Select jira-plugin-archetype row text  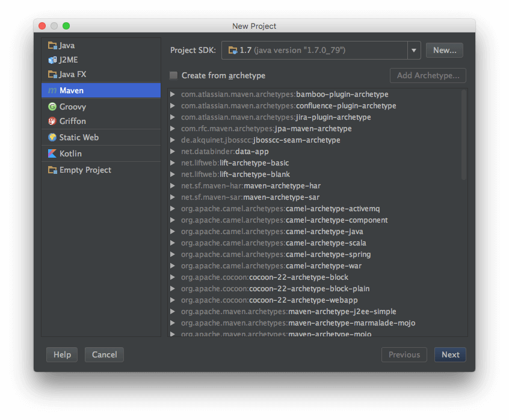coord(276,117)
